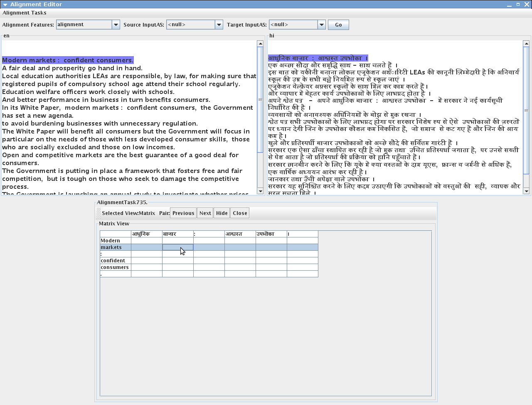This screenshot has height=405, width=532.
Task: Open the Source InputAS combo box
Action: [x=219, y=25]
